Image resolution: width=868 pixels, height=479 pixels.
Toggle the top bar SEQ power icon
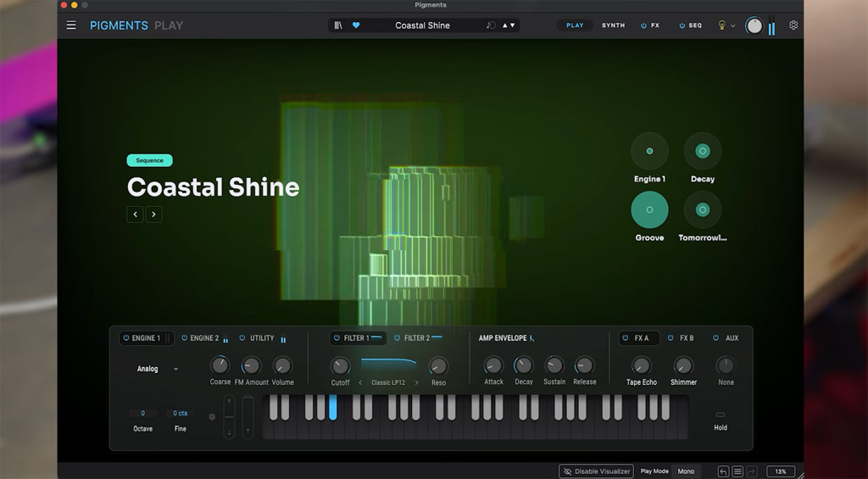click(x=682, y=25)
